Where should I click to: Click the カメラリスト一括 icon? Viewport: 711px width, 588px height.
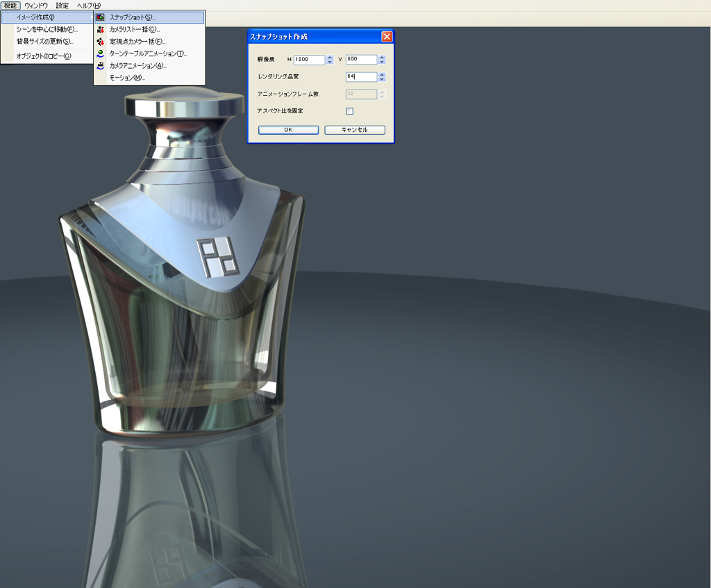101,30
